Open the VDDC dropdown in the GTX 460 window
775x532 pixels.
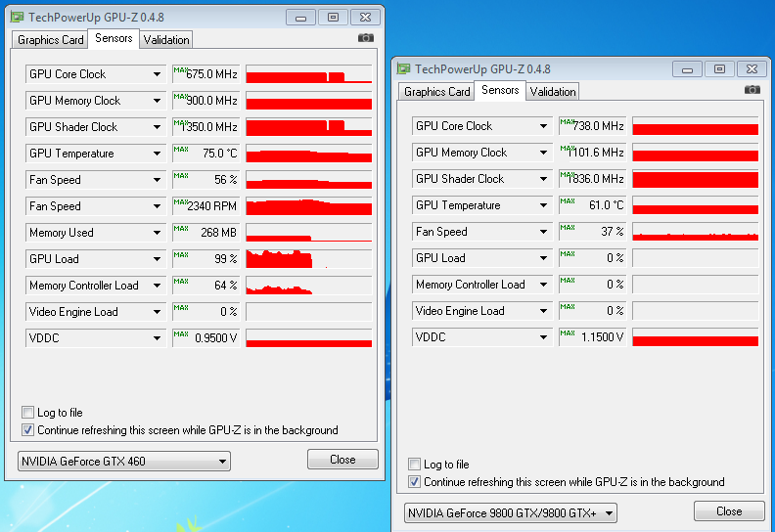(x=95, y=338)
